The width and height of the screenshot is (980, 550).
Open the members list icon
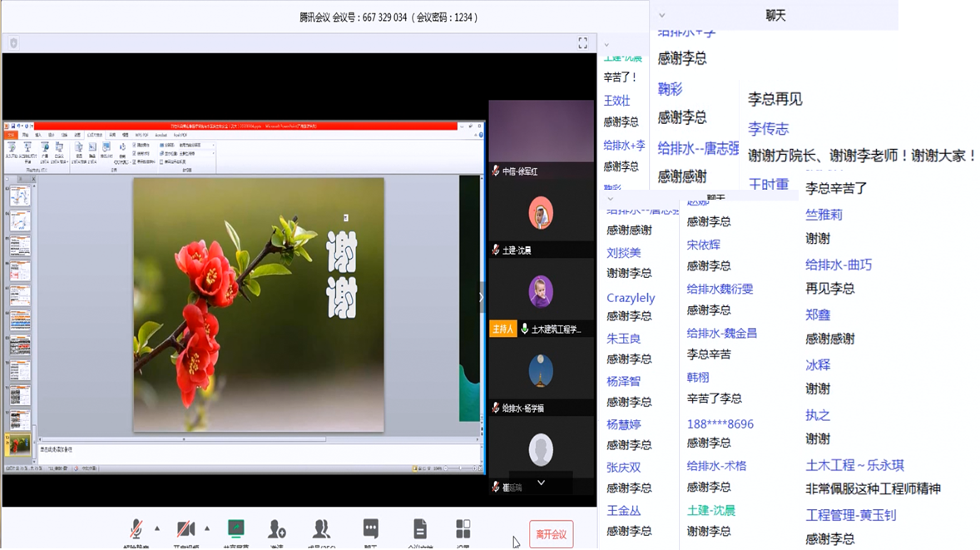[321, 529]
